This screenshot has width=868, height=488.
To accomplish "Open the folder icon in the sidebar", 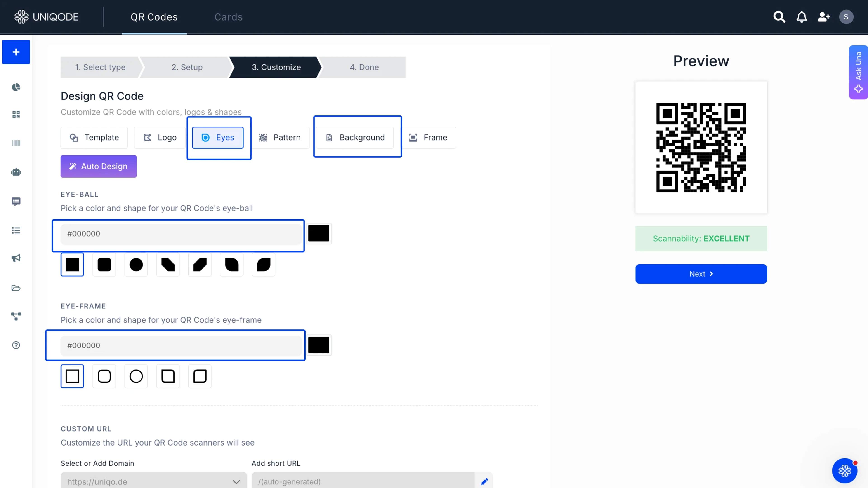I will click(16, 288).
